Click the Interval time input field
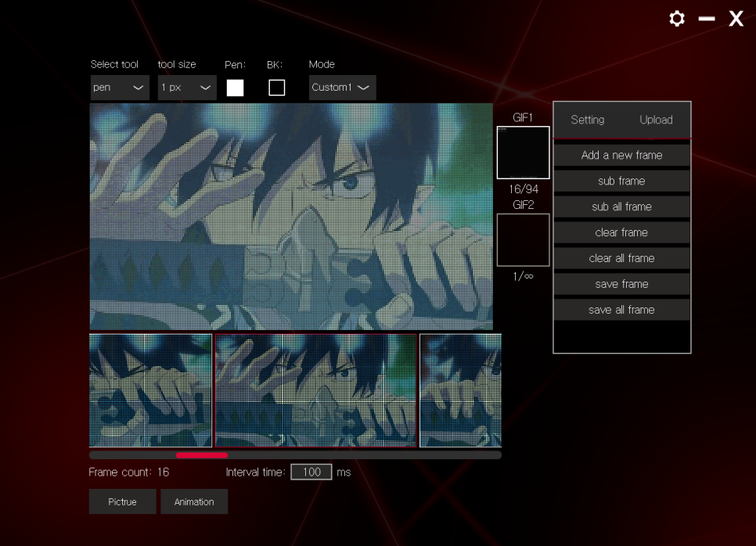Viewport: 756px width, 546px height. 311,472
